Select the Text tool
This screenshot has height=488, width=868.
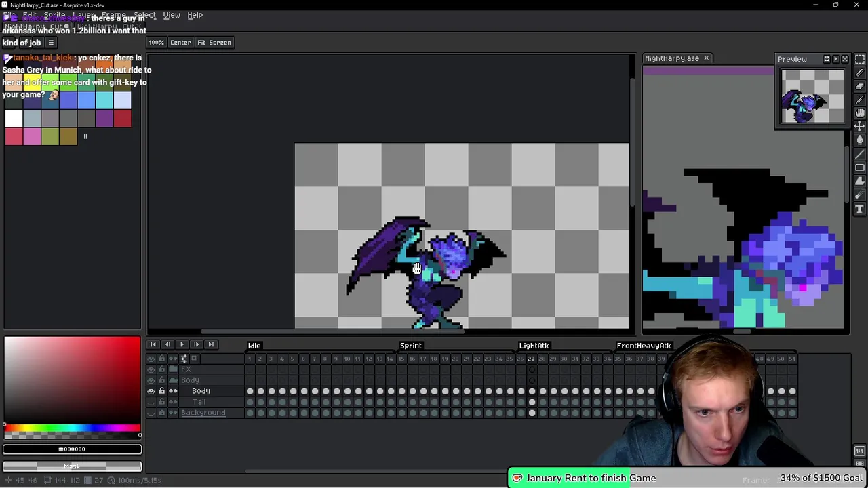click(860, 209)
